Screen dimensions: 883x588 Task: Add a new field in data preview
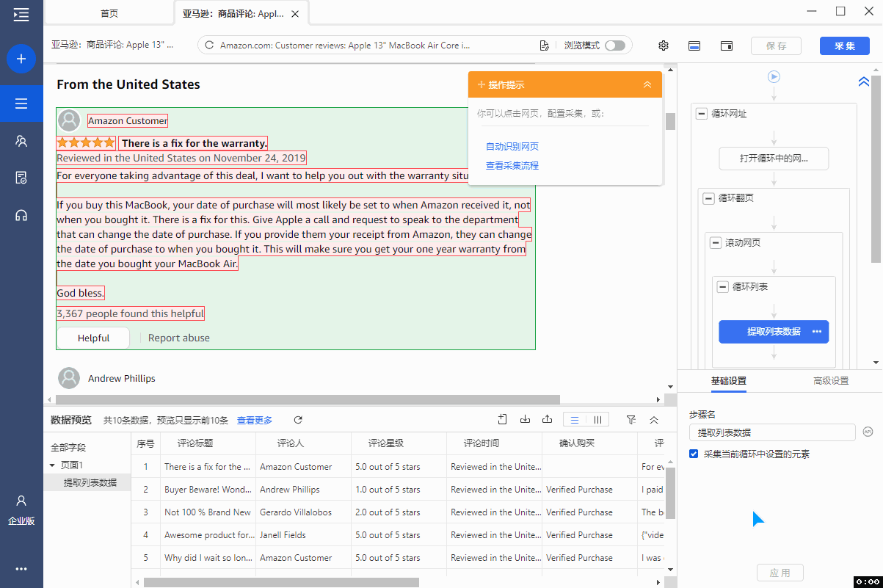coord(503,420)
